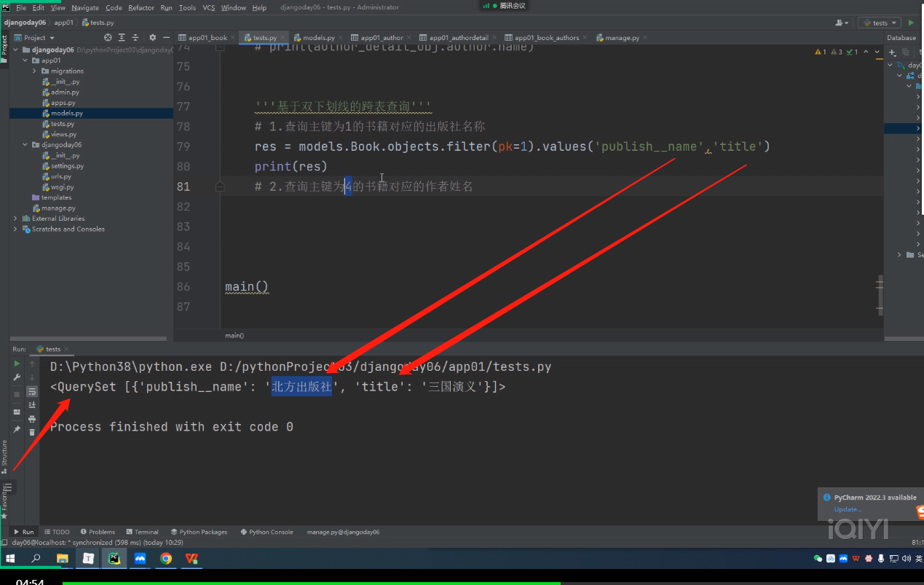Click Expand All in Project panel
This screenshot has width=924, height=585.
pos(122,37)
